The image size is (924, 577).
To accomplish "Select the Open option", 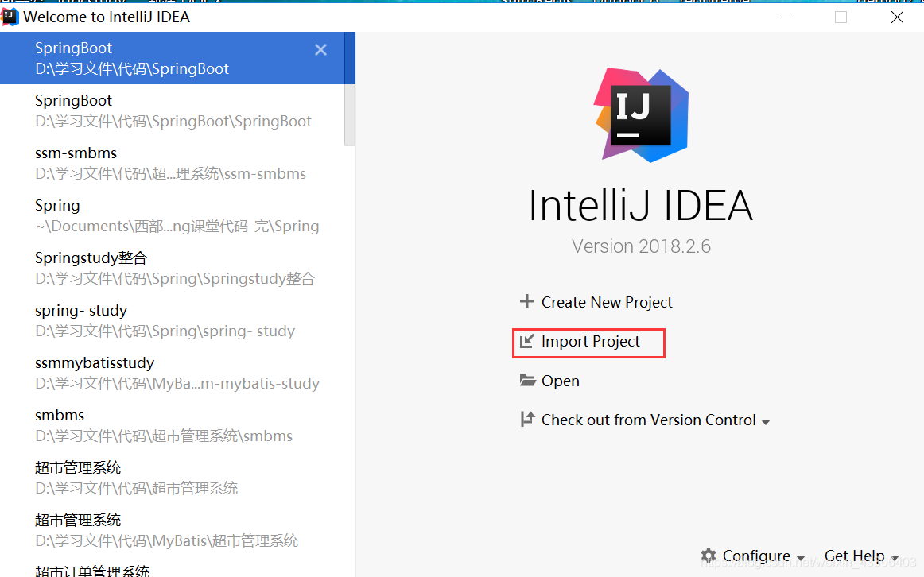I will click(560, 381).
